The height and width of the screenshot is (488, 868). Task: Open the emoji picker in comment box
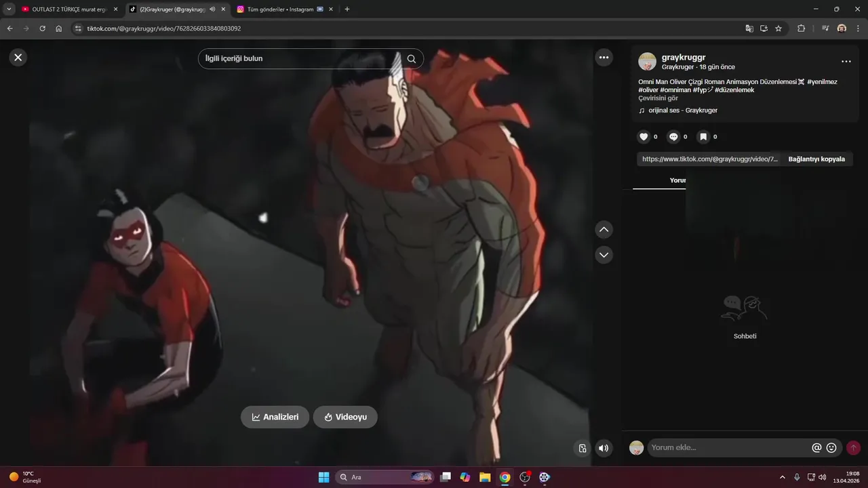coord(831,448)
